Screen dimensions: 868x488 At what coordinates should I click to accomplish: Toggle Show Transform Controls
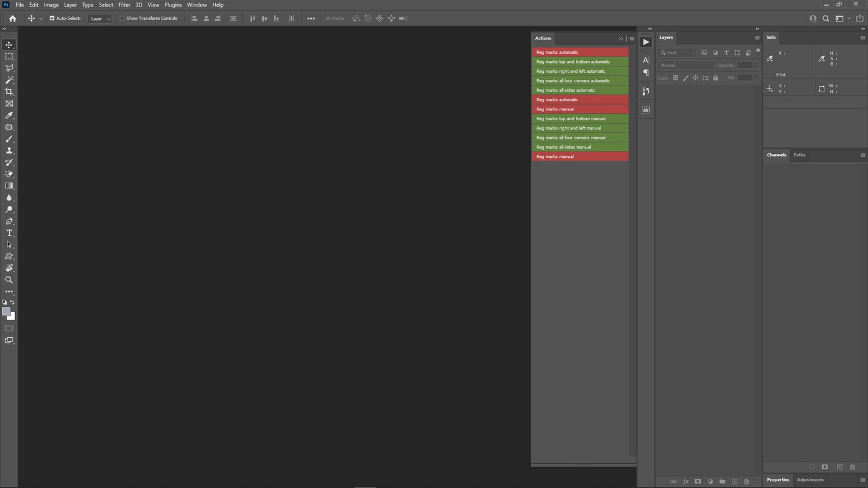pos(122,18)
